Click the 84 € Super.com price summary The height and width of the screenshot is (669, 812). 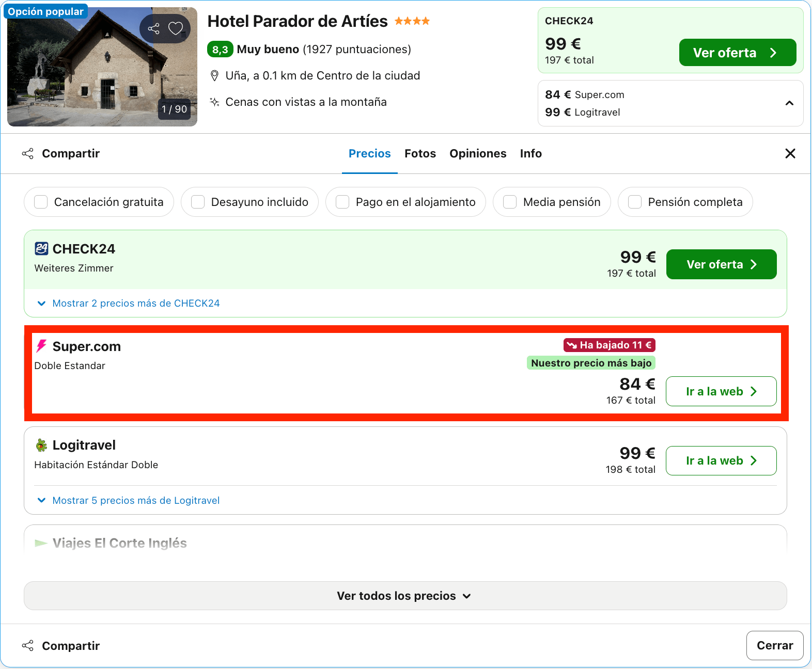585,94
